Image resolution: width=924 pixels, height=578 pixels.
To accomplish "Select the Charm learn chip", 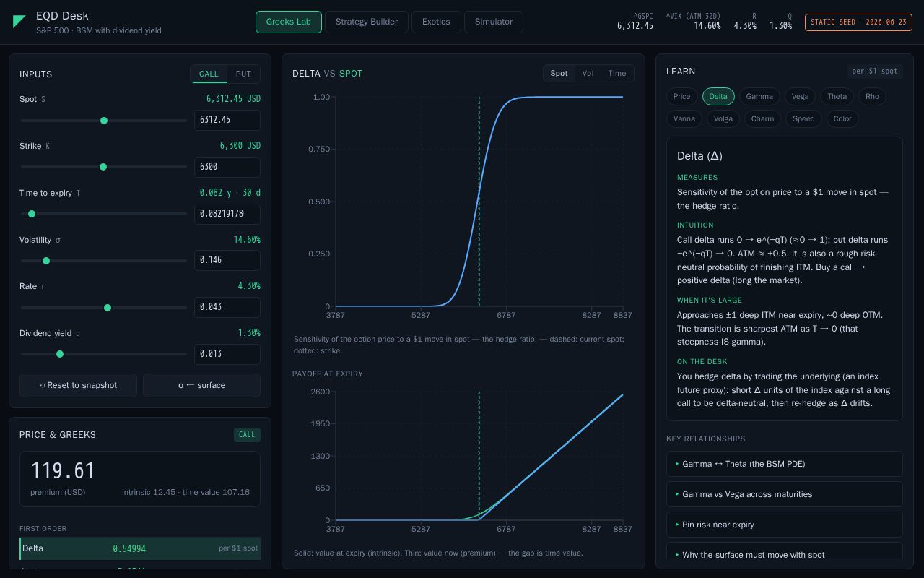I will pos(762,118).
